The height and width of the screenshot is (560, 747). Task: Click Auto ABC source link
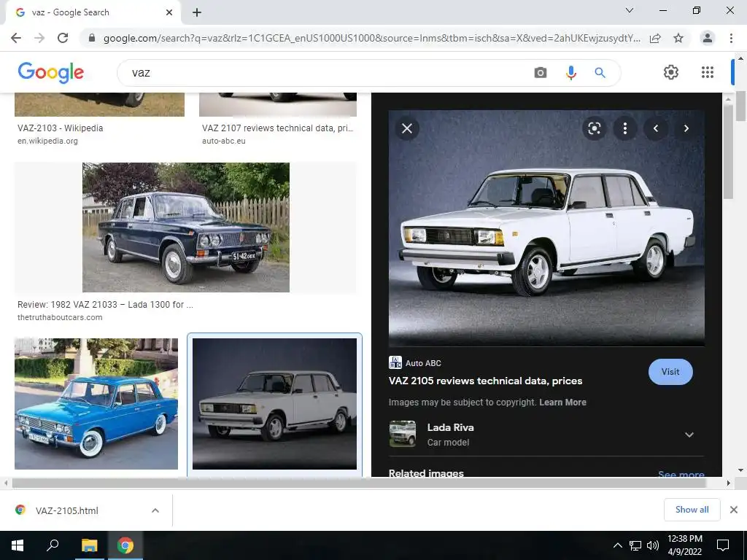pyautogui.click(x=415, y=363)
